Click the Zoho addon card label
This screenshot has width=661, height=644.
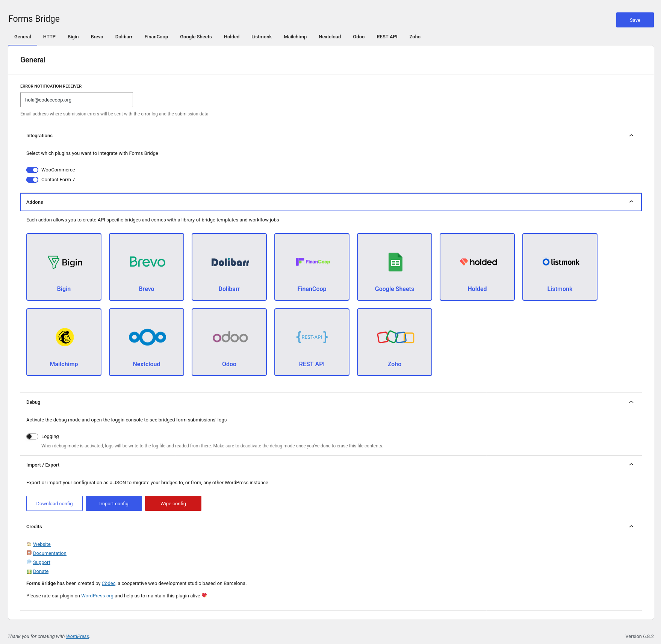pyautogui.click(x=395, y=364)
